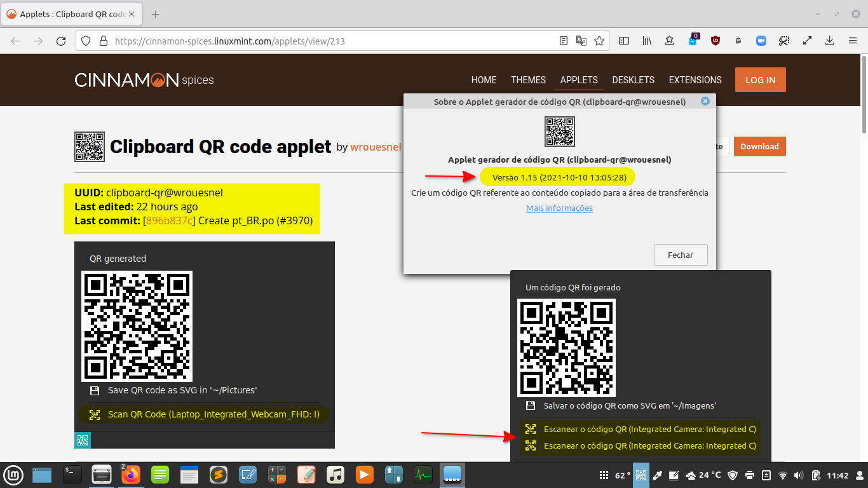Screen dimensions: 868x488
Task: Open the applications grid in system tray
Action: (603, 475)
